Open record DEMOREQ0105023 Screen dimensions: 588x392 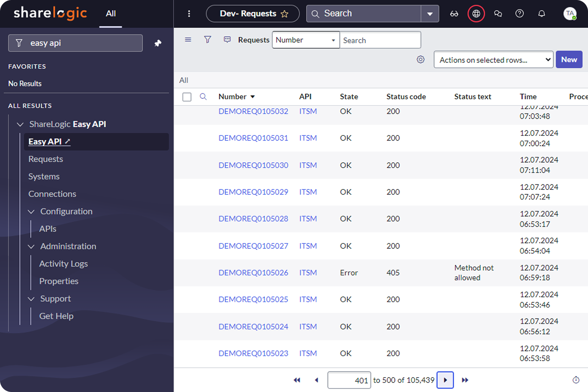coord(253,353)
